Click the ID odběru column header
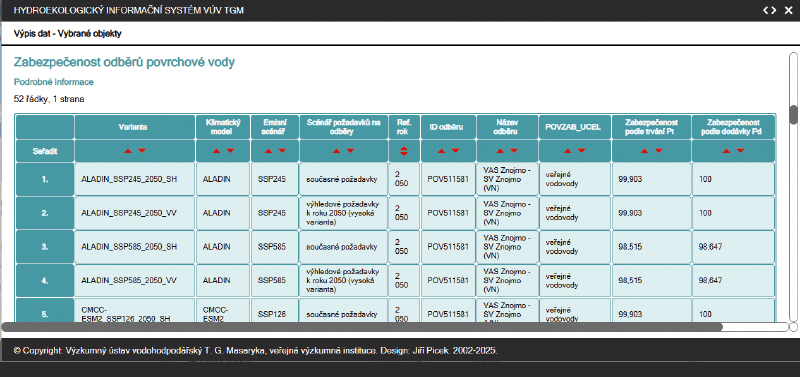800x377 pixels. (448, 127)
